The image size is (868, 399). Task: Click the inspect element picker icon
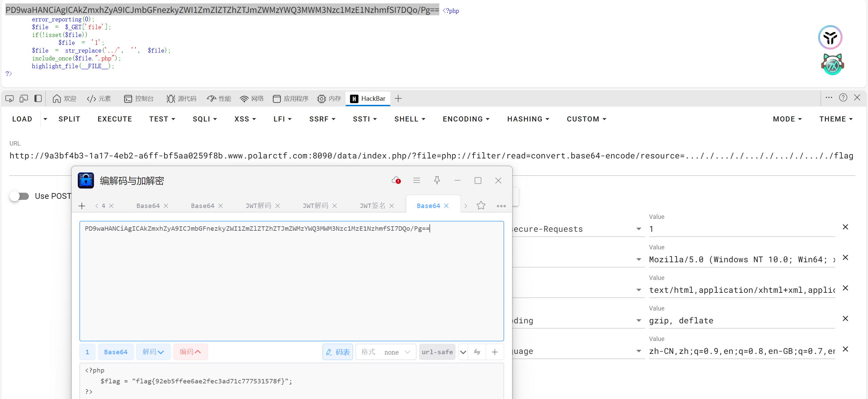pos(10,99)
